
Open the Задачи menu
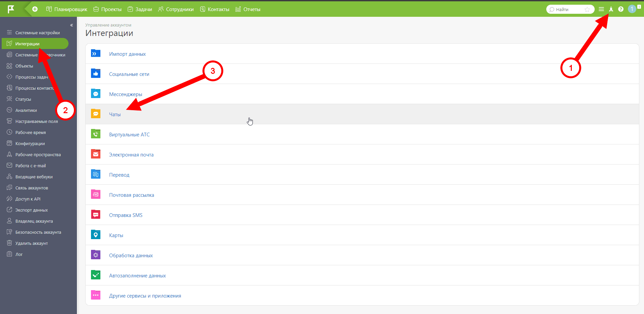(x=140, y=9)
